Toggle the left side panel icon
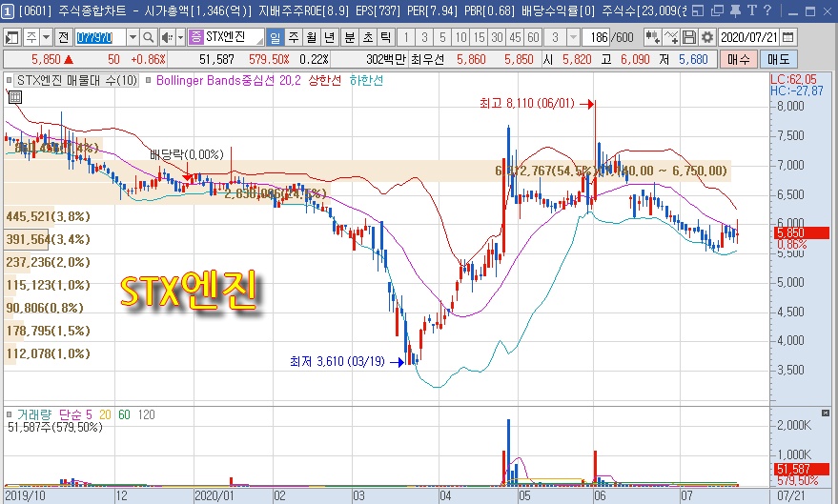838x504 pixels. point(11,37)
